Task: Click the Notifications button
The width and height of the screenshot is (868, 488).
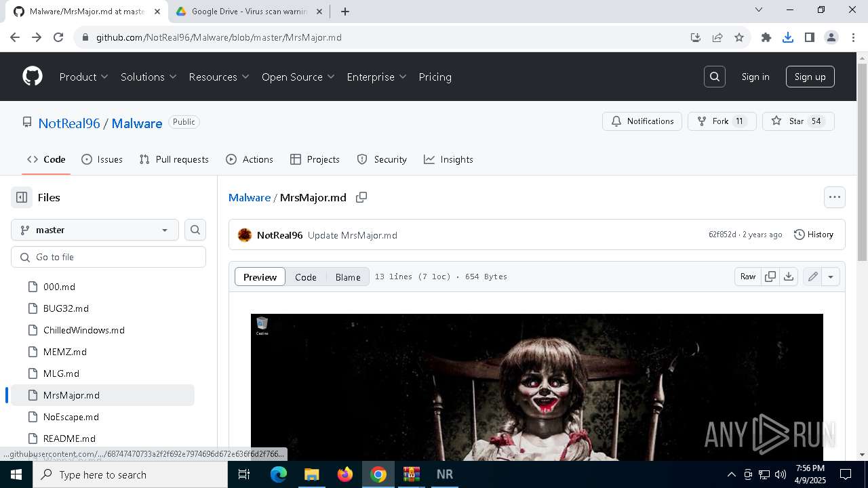Action: [x=642, y=121]
